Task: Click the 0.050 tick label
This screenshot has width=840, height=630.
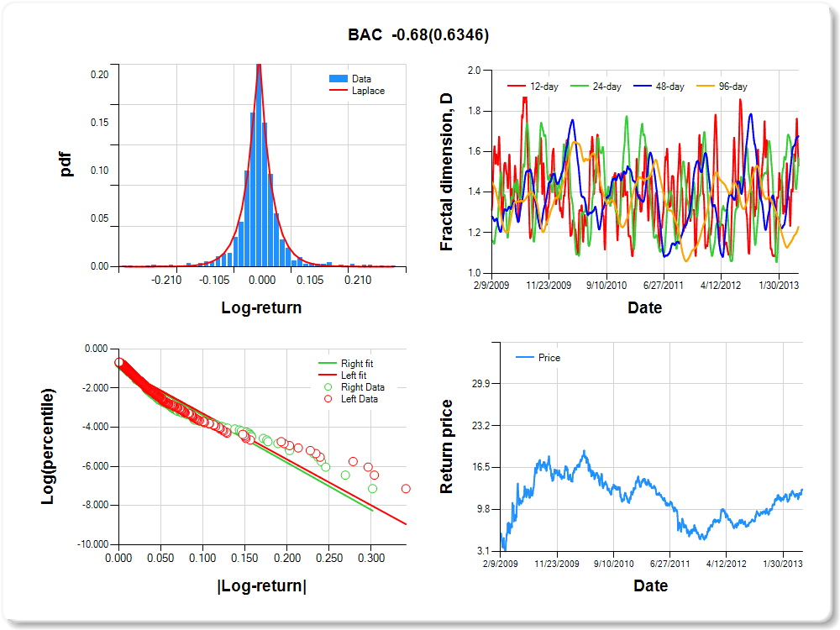Action: pos(160,558)
